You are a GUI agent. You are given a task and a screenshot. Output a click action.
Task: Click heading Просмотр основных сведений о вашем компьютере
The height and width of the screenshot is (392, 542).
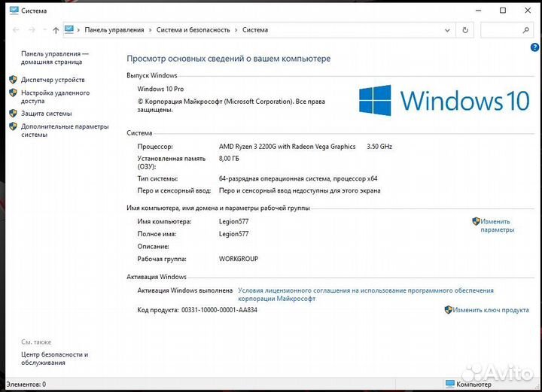pyautogui.click(x=229, y=59)
